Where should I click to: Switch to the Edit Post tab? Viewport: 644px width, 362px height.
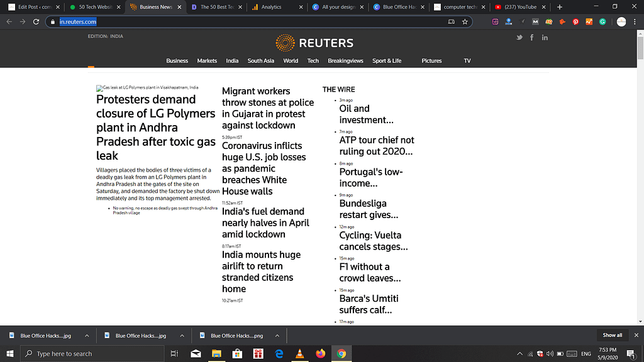point(34,7)
